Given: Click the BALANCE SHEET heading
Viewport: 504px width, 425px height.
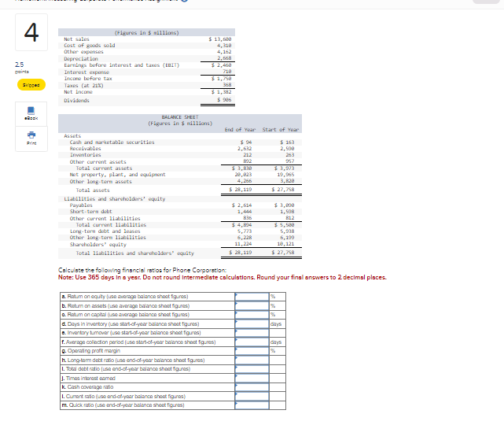Looking at the screenshot, I should coord(180,116).
